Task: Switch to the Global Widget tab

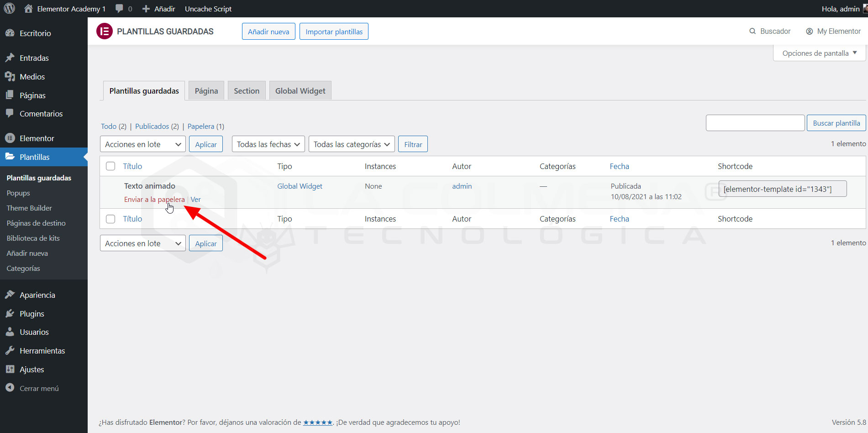Action: [x=300, y=91]
